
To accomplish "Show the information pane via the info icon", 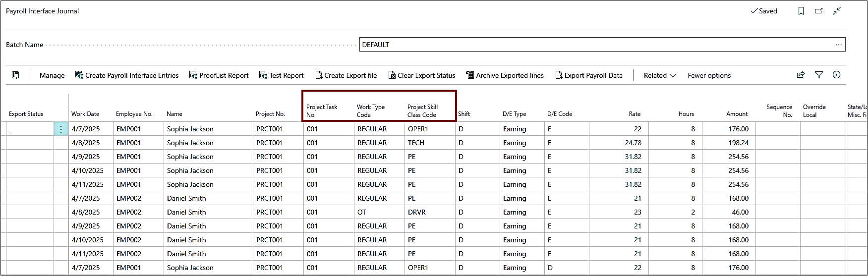I will (837, 75).
